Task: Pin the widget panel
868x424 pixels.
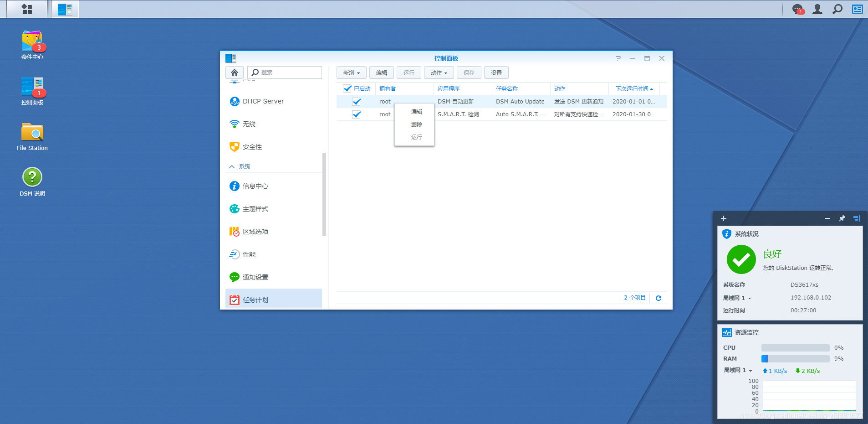Action: (842, 218)
